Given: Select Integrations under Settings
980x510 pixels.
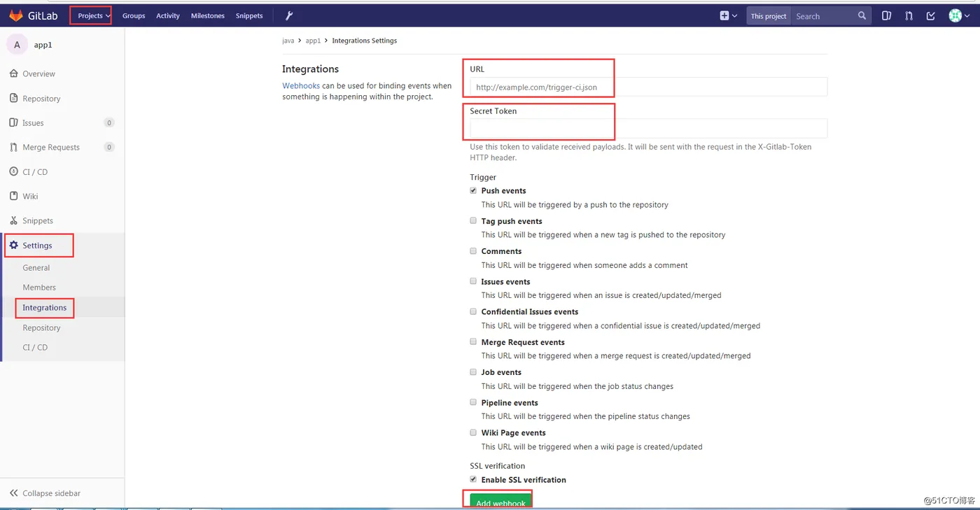Looking at the screenshot, I should tap(45, 308).
